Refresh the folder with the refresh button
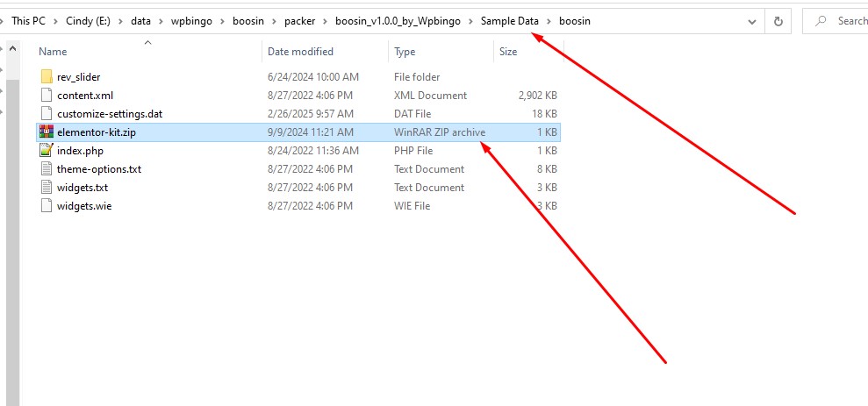 tap(778, 21)
